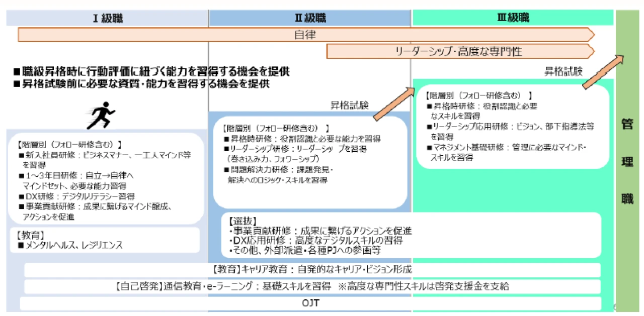Viewport: 644px width, 316px height.
Task: Click the メンタルヘルス、レジリエンス education box
Action: click(x=105, y=240)
